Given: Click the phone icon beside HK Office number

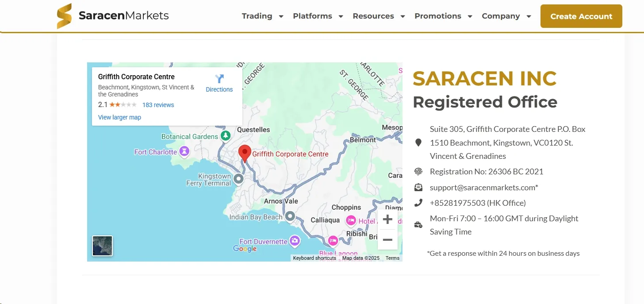Looking at the screenshot, I should [418, 203].
